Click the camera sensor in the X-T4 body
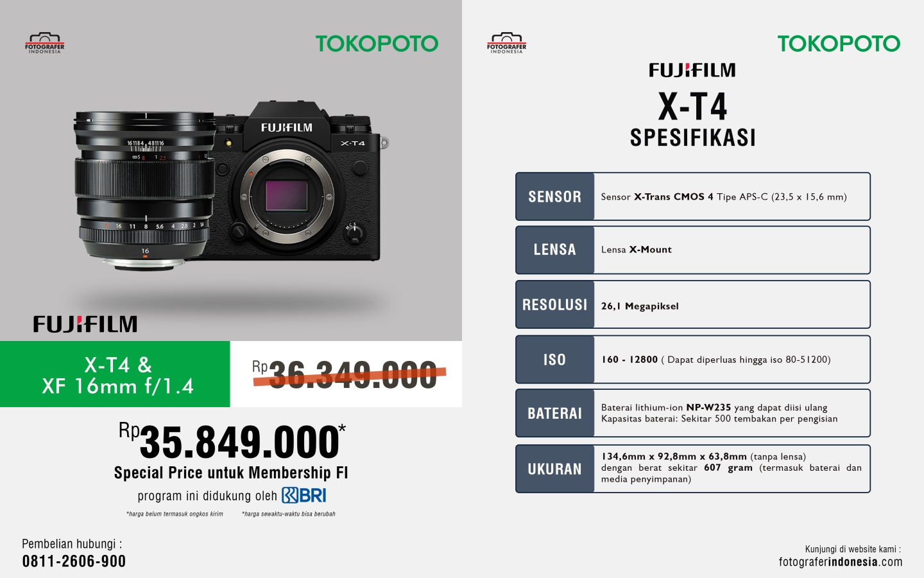Viewport: 924px width, 578px height. point(286,195)
